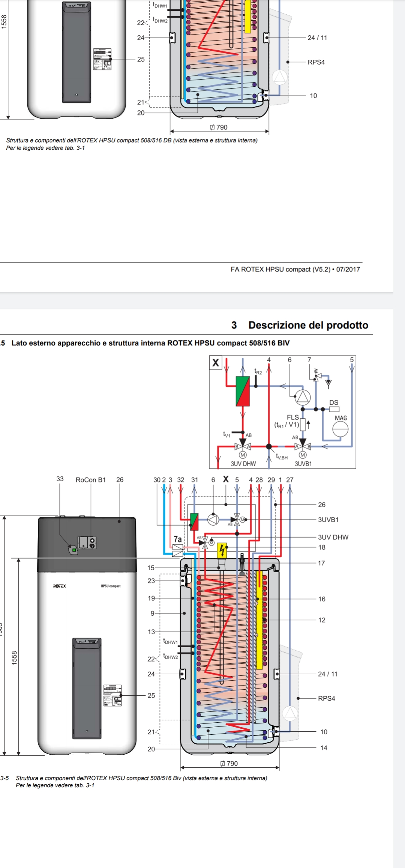Select the RoCon display on the unit front
This screenshot has height=868, width=405.
87,542
